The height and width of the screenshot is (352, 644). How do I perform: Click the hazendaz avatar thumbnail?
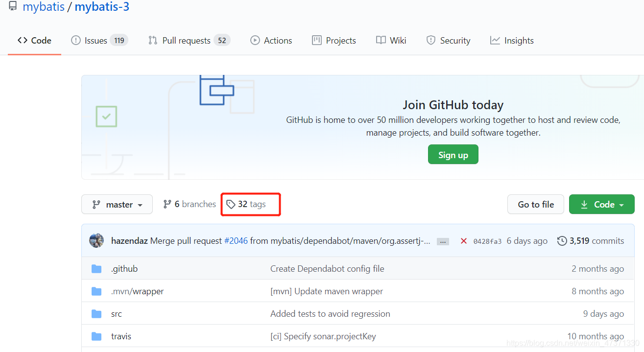coord(96,240)
